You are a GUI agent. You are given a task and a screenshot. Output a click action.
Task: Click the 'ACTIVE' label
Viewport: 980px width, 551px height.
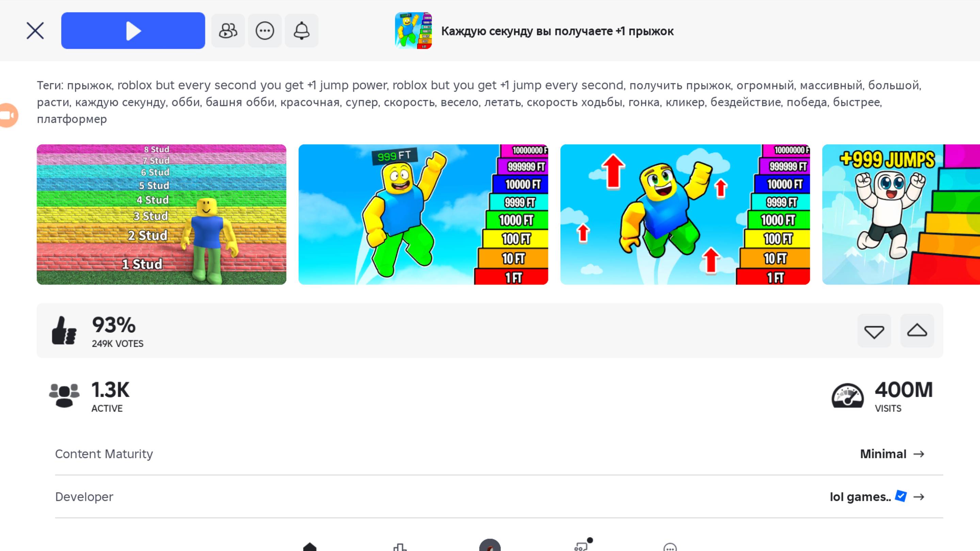[x=107, y=408]
